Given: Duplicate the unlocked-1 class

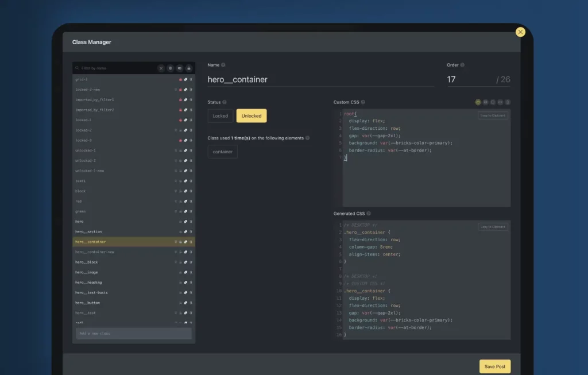Looking at the screenshot, I should [x=185, y=150].
